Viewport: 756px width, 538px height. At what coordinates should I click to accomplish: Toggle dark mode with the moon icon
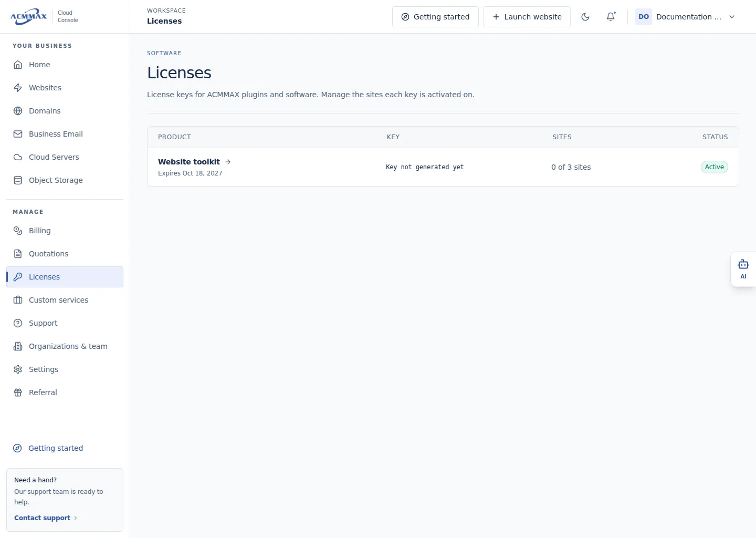point(585,17)
